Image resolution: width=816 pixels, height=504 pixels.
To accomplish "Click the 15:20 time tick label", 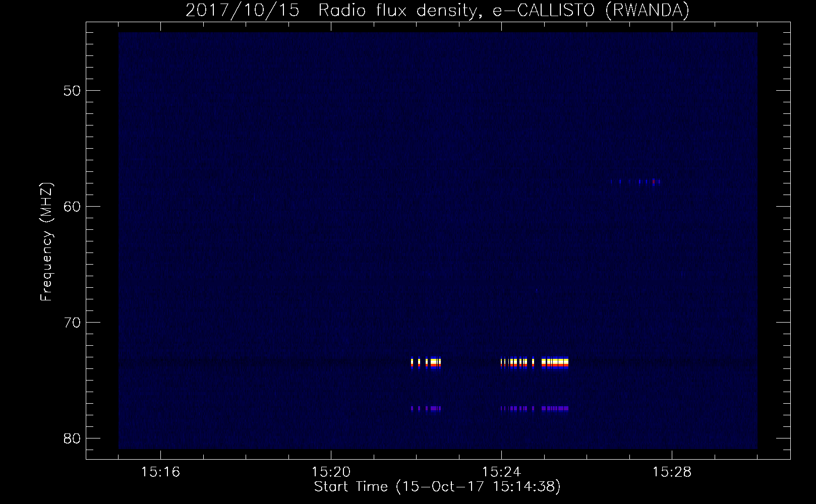I will click(331, 472).
